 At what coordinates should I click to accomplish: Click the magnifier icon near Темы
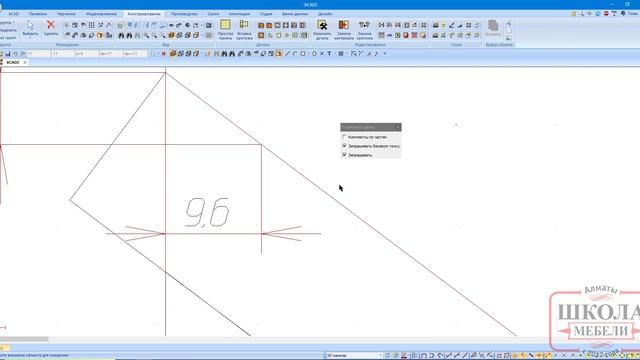point(582,13)
